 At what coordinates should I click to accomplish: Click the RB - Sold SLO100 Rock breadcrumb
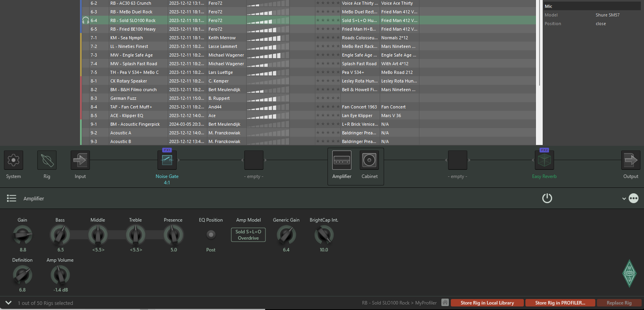(386, 303)
